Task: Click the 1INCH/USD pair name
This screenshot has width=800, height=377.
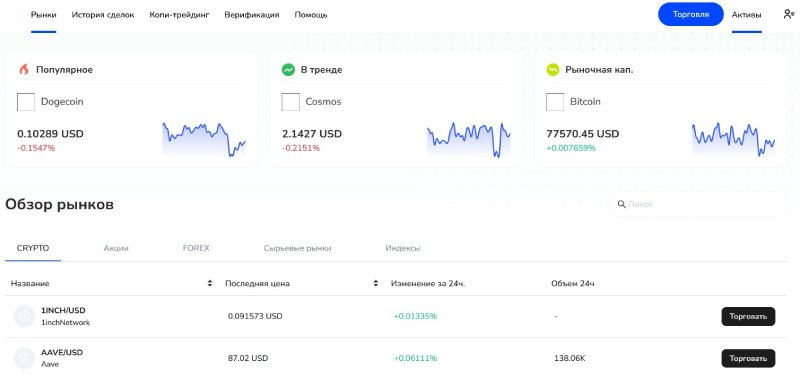Action: click(x=63, y=310)
